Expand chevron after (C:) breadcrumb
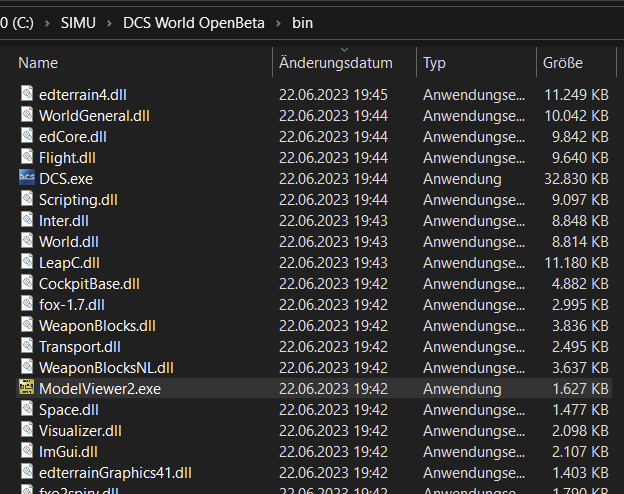The width and height of the screenshot is (624, 494). point(47,23)
